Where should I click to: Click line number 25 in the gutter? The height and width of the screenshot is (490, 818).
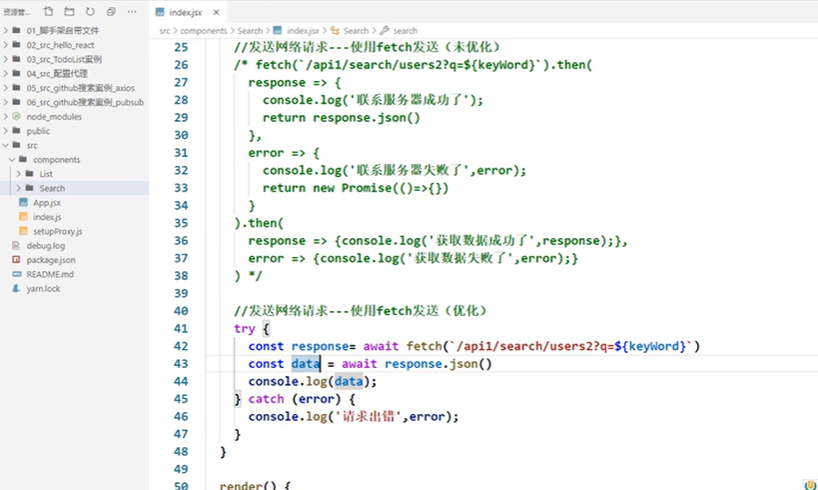tap(181, 47)
